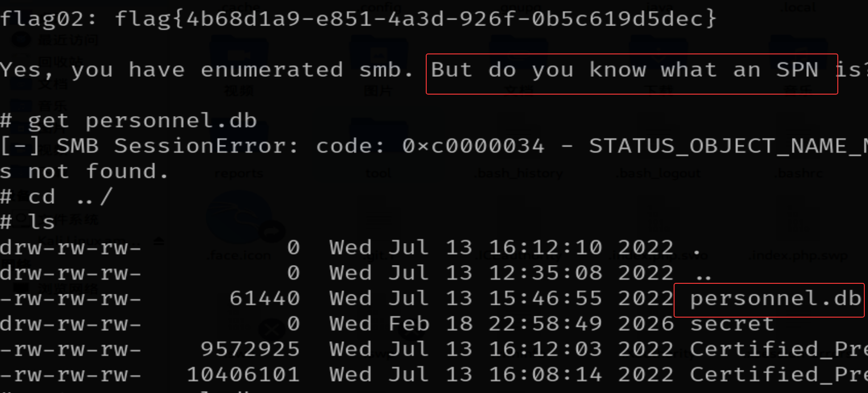Click the Certified_Pre file sized 10406101
This screenshot has height=393, width=868.
coord(777,375)
